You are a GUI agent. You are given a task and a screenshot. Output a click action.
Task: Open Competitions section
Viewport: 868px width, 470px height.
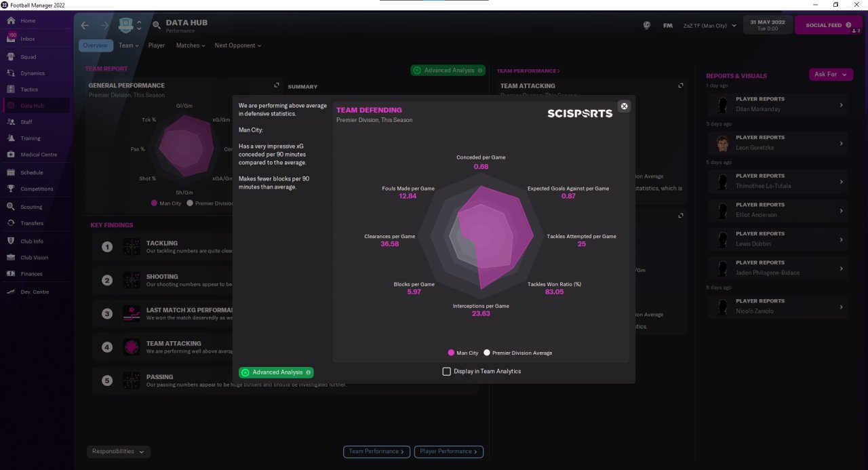point(35,189)
